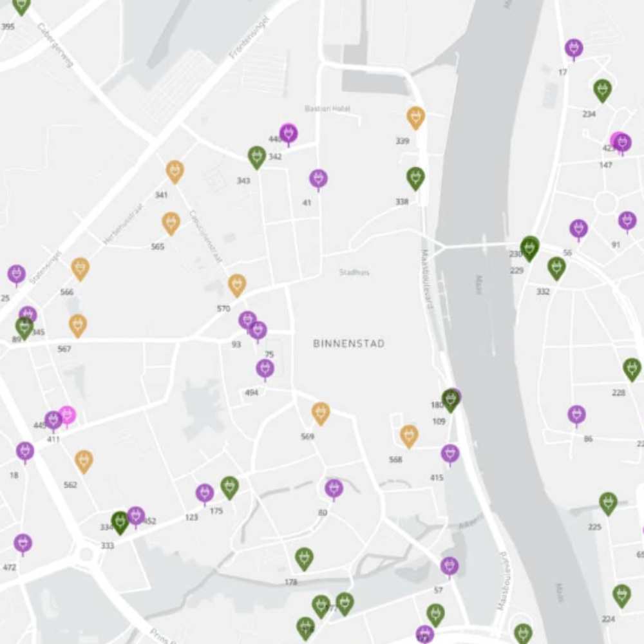644x644 pixels.
Task: Click the green charging marker labeled 234
Action: pos(602,90)
